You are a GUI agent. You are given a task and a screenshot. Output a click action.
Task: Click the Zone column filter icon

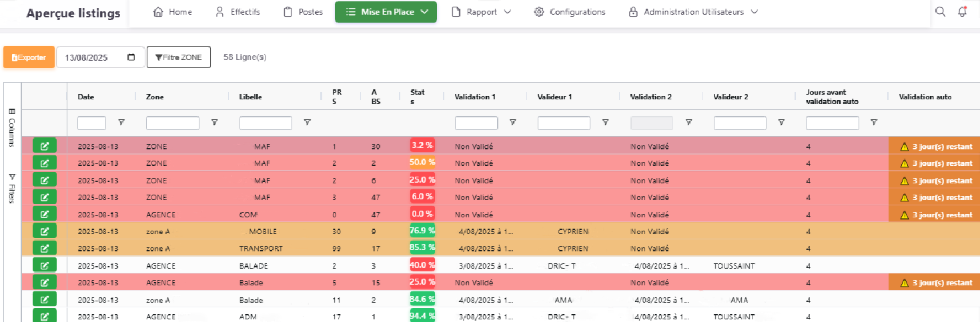coord(214,123)
